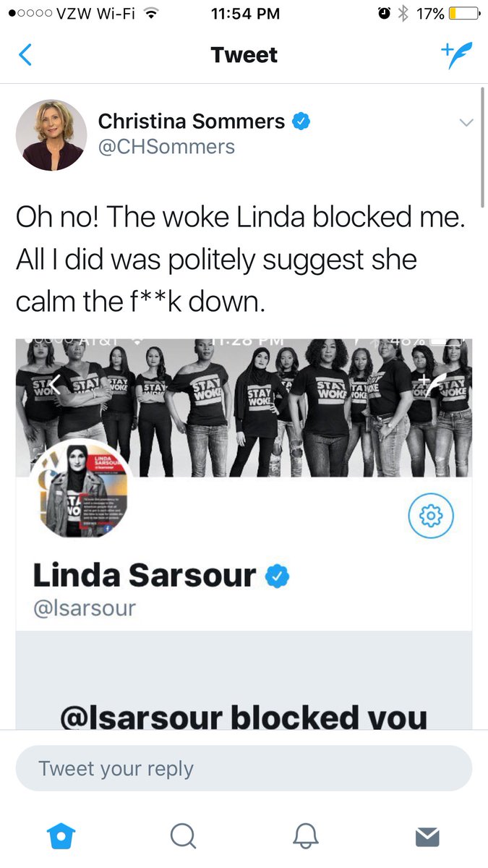Screen dimensions: 488x868
Task: Expand the tweet options down chevron
Action: [466, 123]
